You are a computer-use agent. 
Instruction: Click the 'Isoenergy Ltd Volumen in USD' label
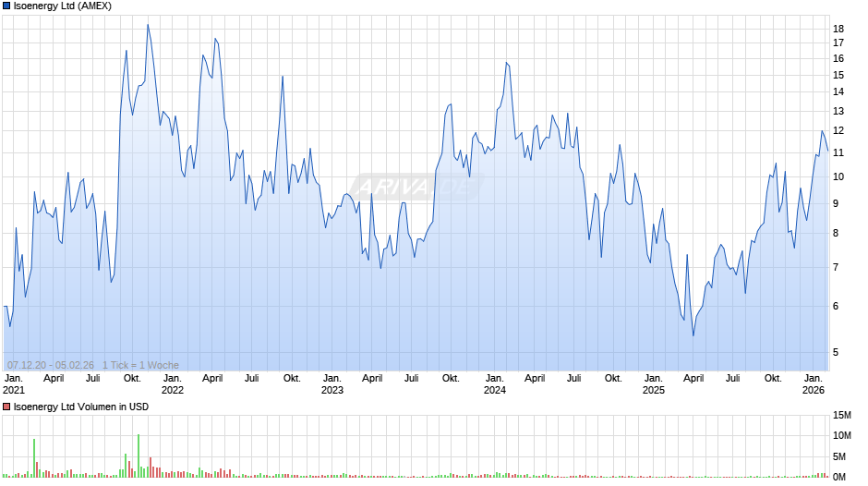[x=81, y=407]
